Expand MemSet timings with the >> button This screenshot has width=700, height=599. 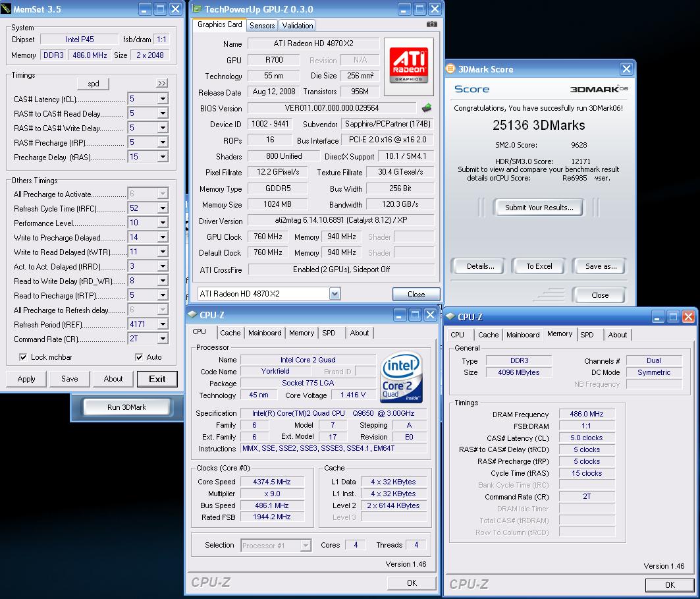162,84
